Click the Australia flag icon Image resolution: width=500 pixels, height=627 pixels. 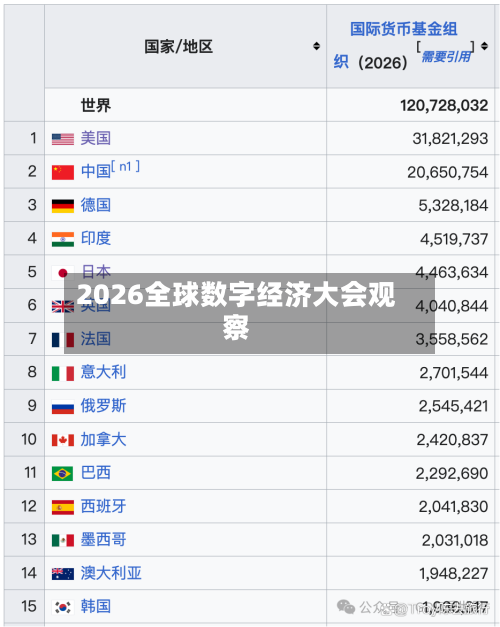point(63,574)
